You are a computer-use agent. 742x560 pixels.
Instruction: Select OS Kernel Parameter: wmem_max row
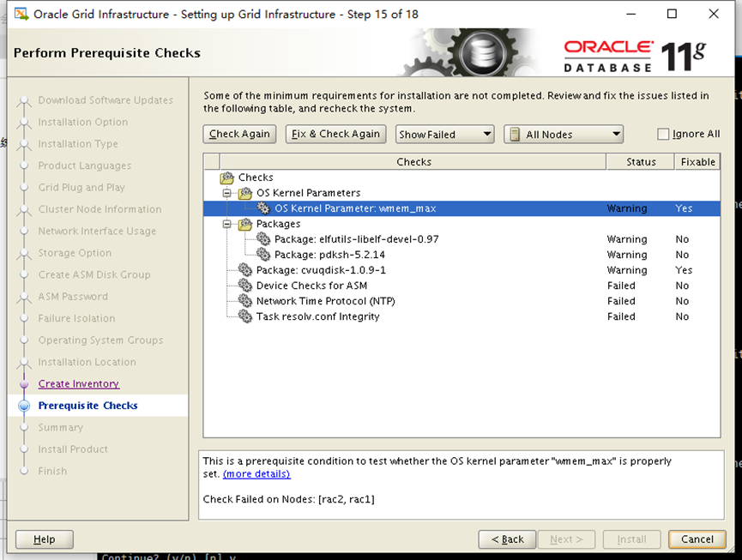(461, 208)
